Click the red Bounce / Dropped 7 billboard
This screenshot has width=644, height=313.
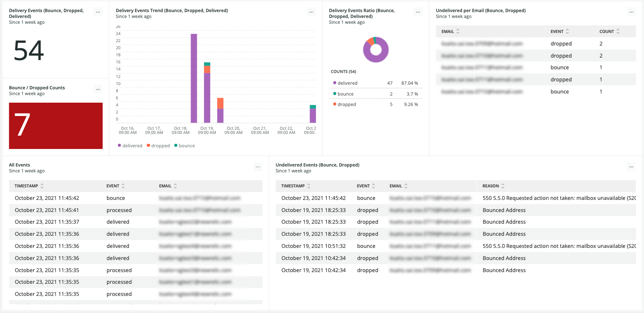(x=56, y=126)
